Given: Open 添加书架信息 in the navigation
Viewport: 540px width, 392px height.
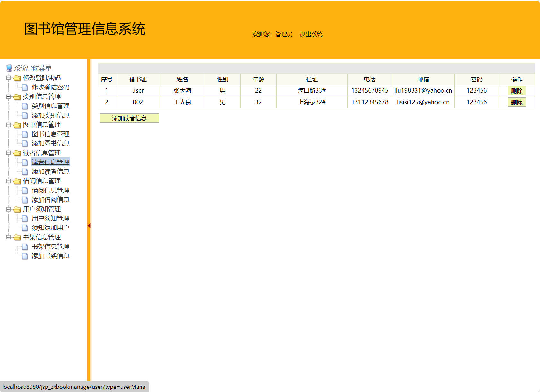Looking at the screenshot, I should [x=50, y=256].
